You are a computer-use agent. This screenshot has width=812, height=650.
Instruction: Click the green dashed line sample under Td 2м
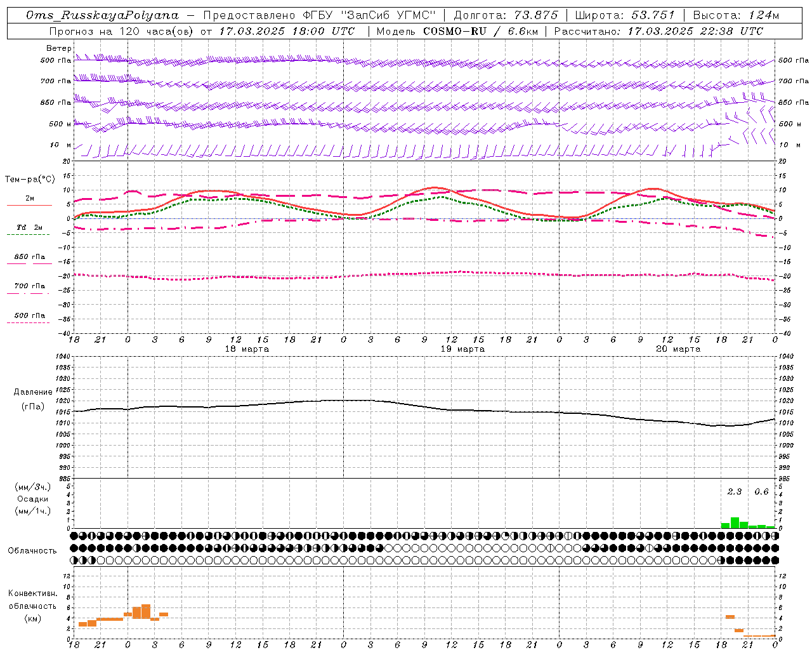pyautogui.click(x=29, y=234)
